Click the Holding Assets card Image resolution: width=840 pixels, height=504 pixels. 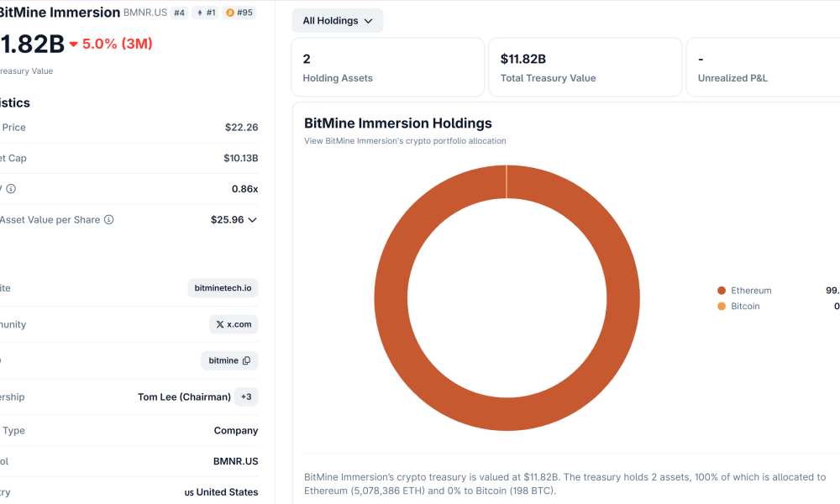[x=388, y=67]
